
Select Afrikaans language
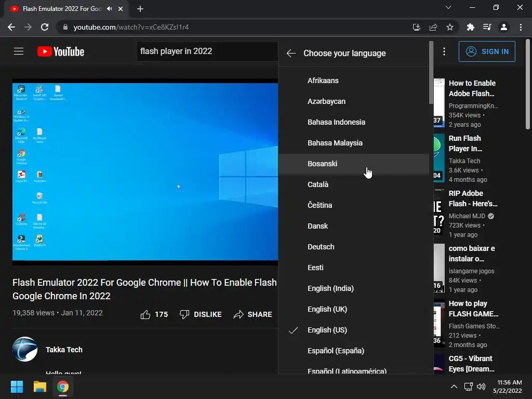tap(353, 81)
